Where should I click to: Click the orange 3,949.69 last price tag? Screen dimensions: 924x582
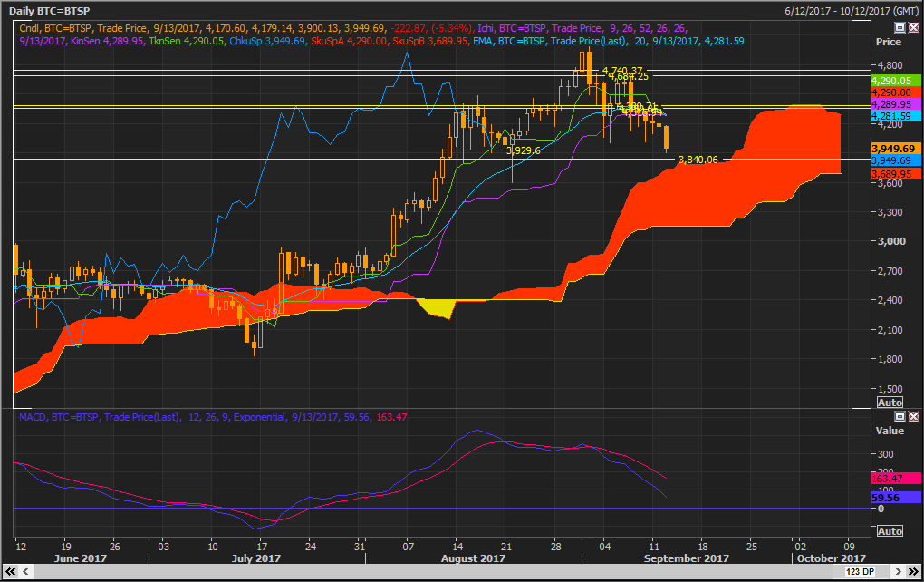point(896,149)
